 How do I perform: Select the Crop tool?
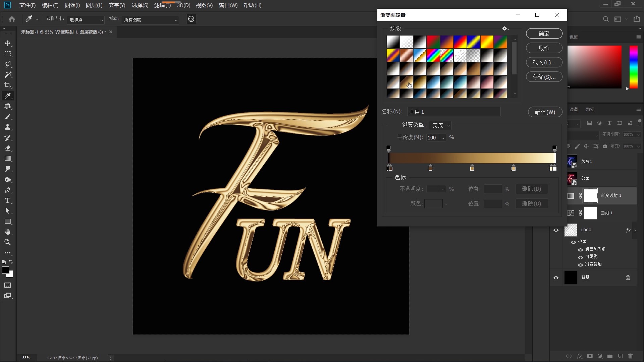coord(8,85)
